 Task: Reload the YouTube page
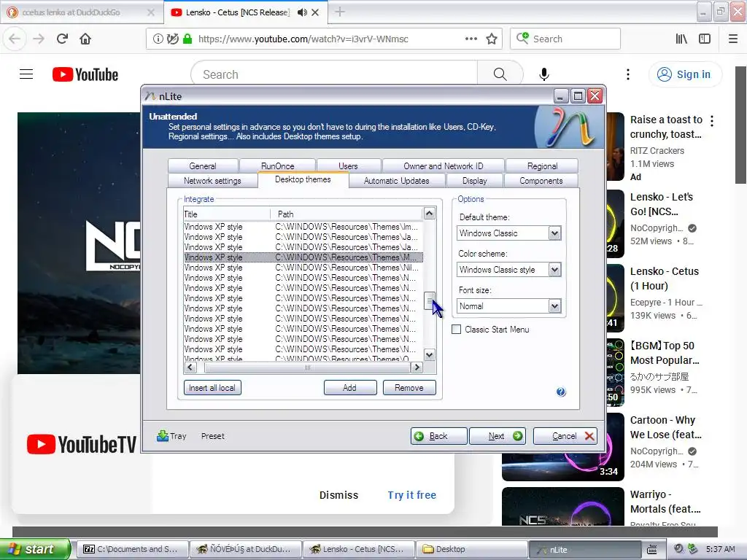click(62, 39)
